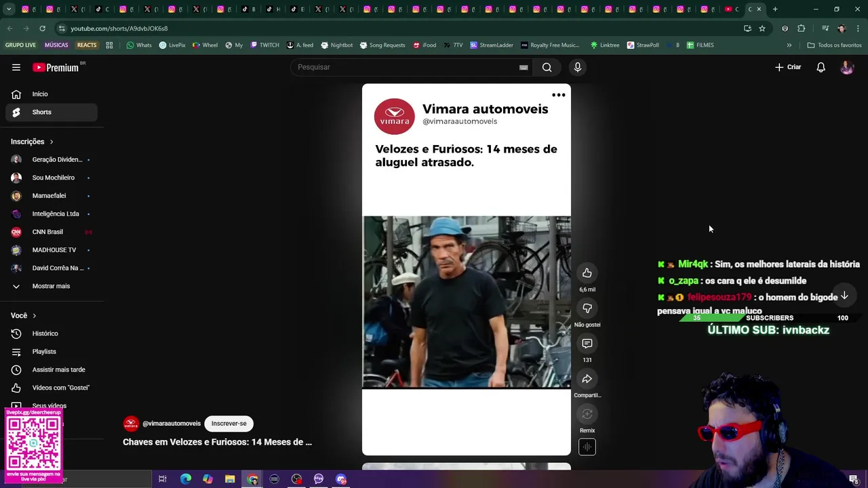The height and width of the screenshot is (488, 868).
Task: Open REACTS bookmark folder
Action: point(87,45)
